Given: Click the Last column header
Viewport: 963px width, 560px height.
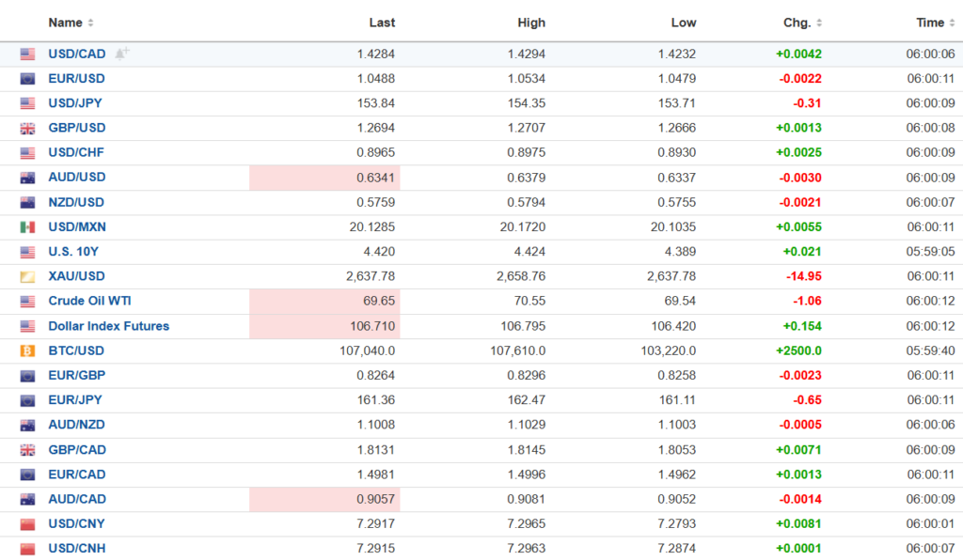Looking at the screenshot, I should (x=382, y=23).
